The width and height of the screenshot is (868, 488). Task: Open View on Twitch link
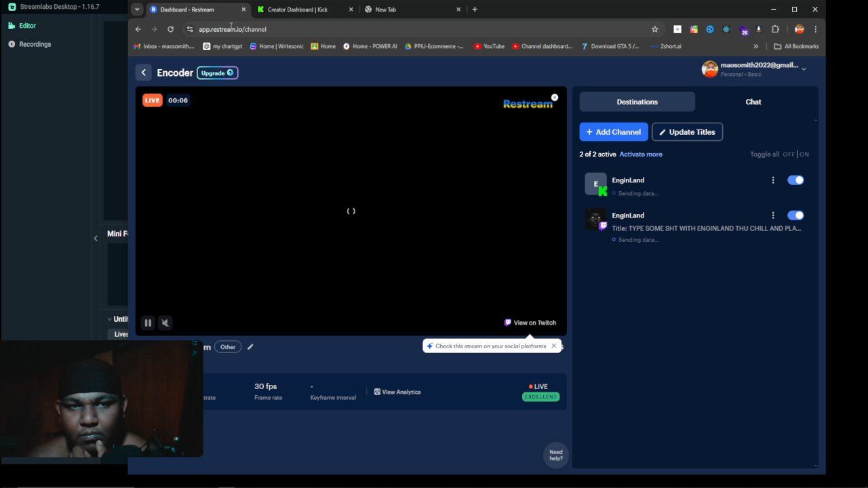coord(530,323)
